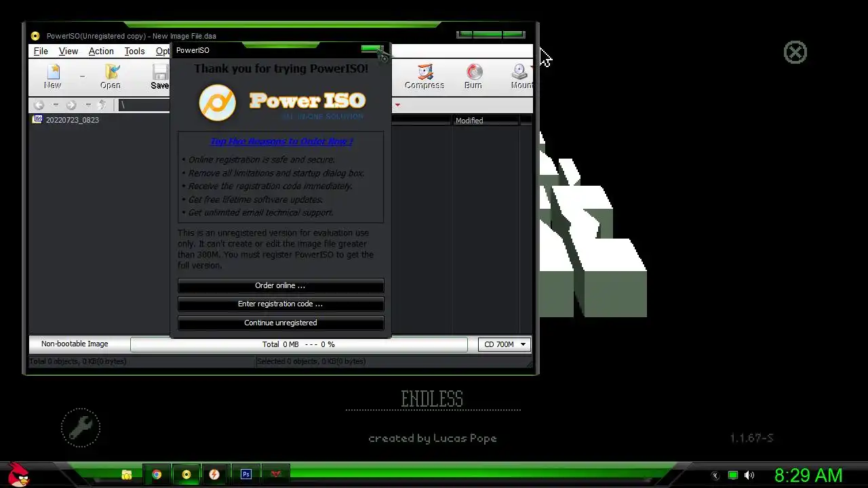
Task: Open Chrome from the taskbar
Action: coord(157,474)
